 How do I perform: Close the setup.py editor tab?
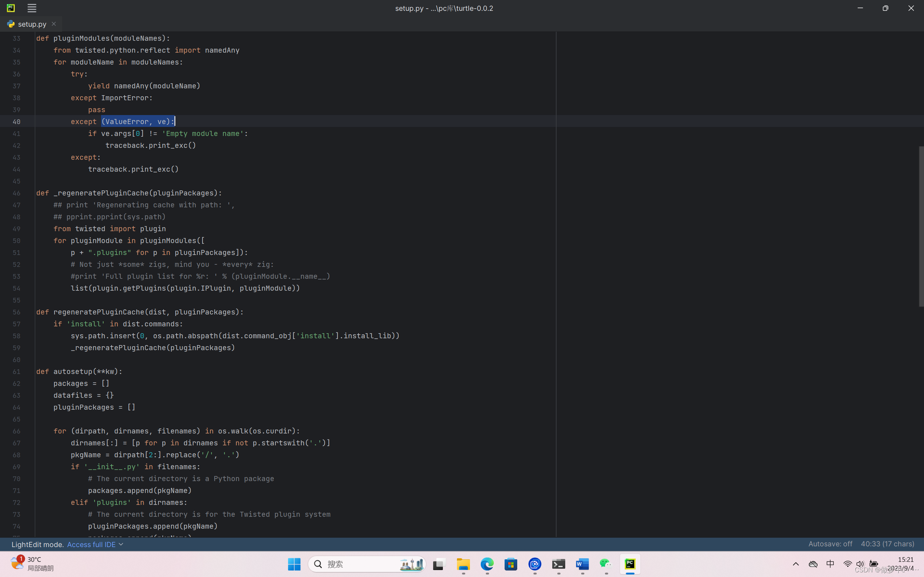tap(54, 24)
